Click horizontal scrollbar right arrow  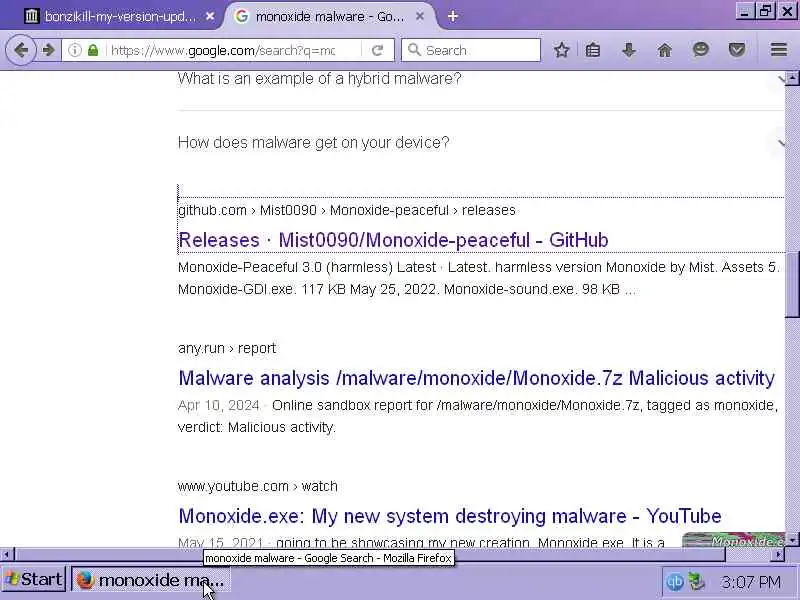779,554
